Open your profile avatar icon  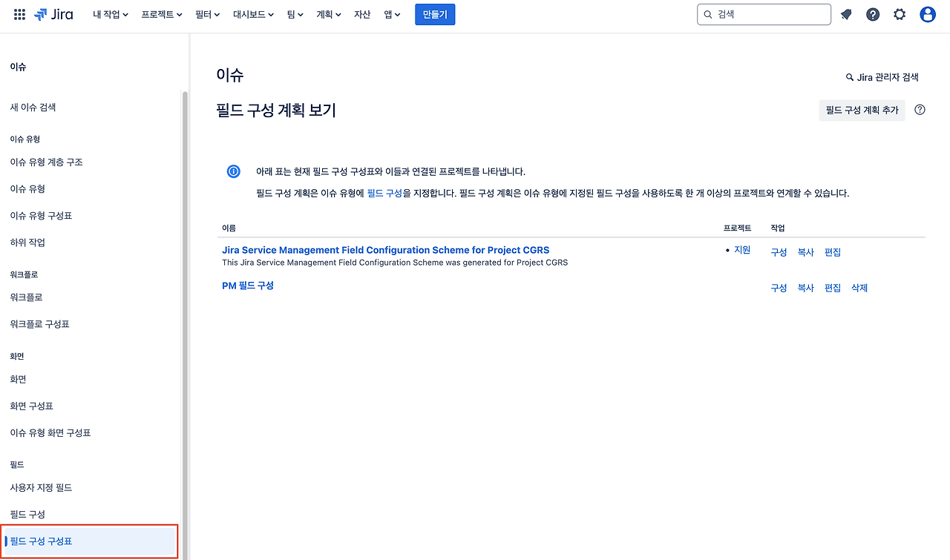(926, 14)
